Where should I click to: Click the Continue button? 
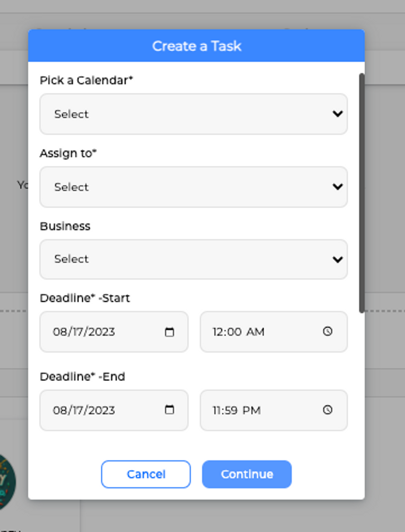click(x=247, y=474)
